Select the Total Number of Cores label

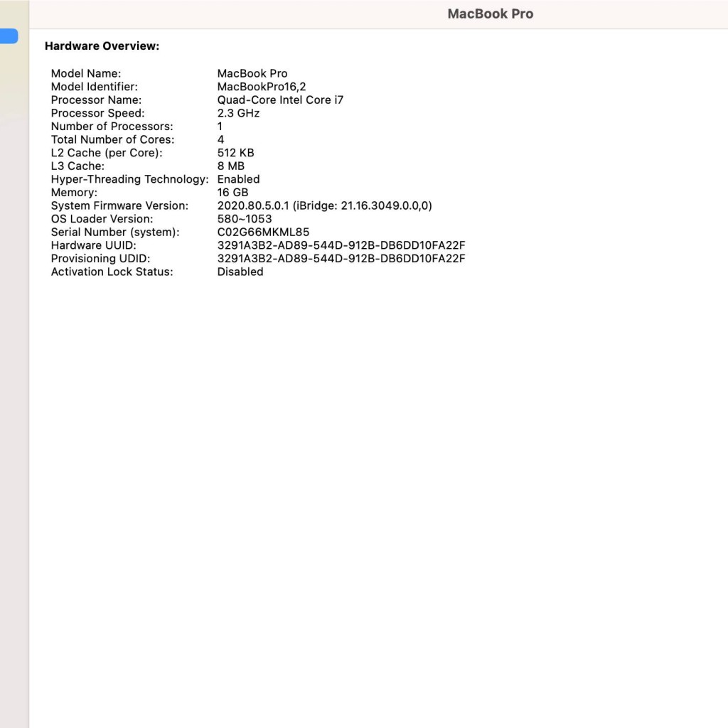tap(112, 140)
